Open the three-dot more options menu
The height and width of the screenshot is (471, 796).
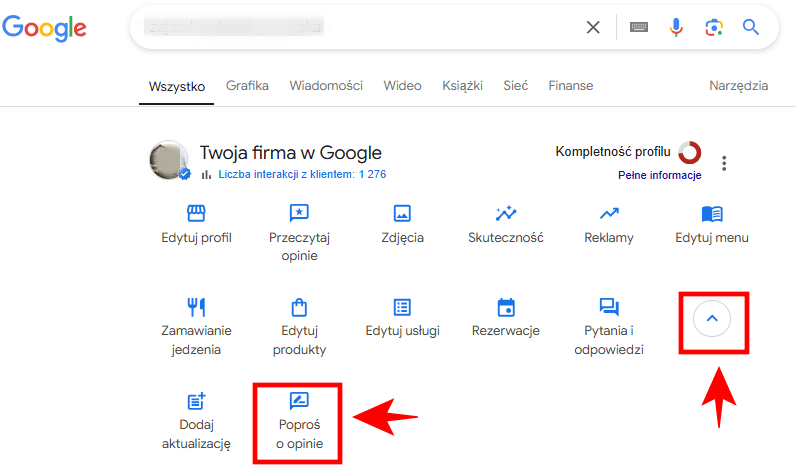(x=724, y=163)
